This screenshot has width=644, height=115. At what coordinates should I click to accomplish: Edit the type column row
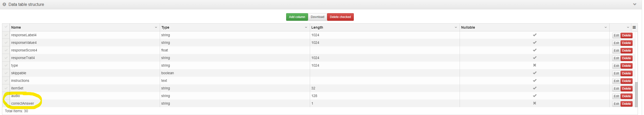pyautogui.click(x=616, y=66)
